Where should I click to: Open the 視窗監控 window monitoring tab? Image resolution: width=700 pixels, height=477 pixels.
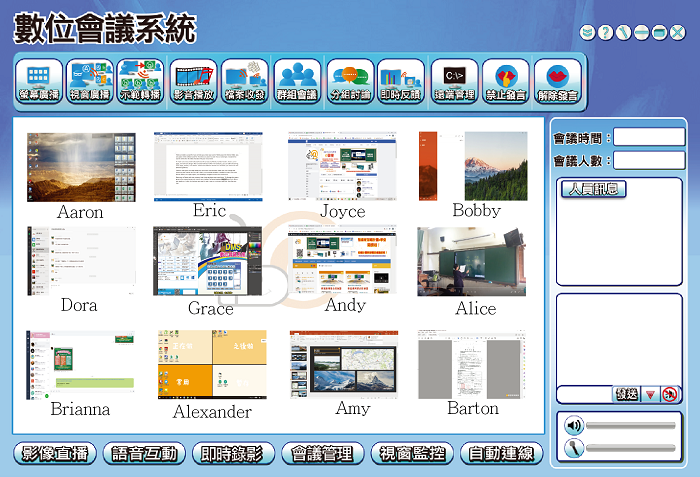pos(410,453)
